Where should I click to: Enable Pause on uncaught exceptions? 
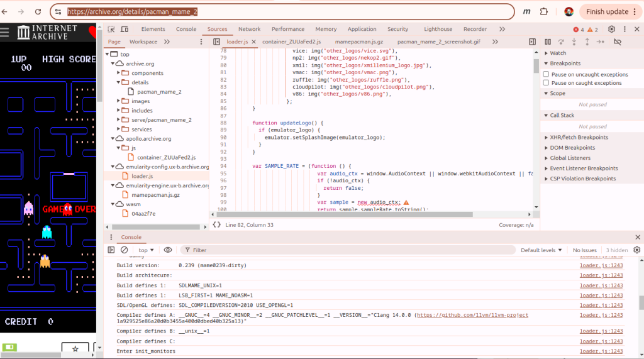click(x=546, y=74)
